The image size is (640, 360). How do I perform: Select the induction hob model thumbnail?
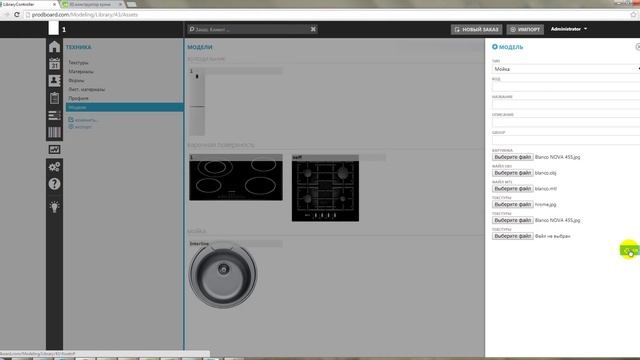pos(236,178)
